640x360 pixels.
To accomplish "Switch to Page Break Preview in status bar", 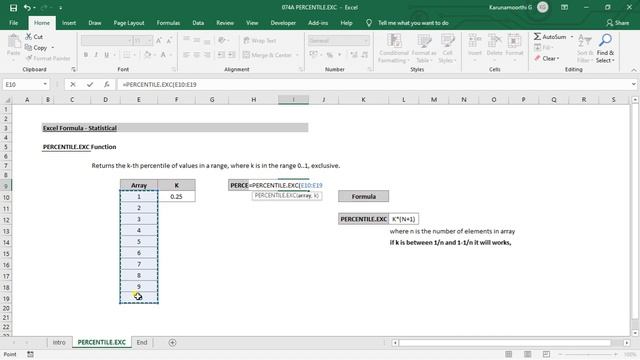I will click(547, 354).
